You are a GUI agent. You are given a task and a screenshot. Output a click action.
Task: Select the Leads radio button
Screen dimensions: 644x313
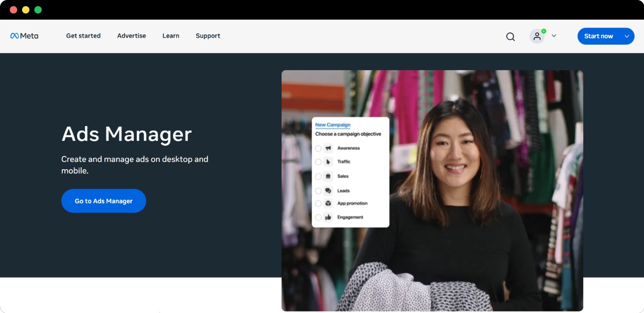click(318, 191)
